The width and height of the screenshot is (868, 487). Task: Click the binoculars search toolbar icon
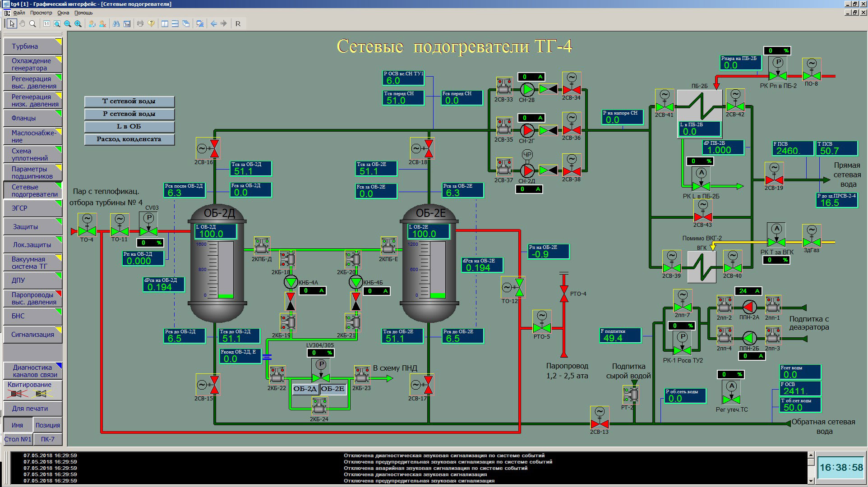(x=116, y=24)
